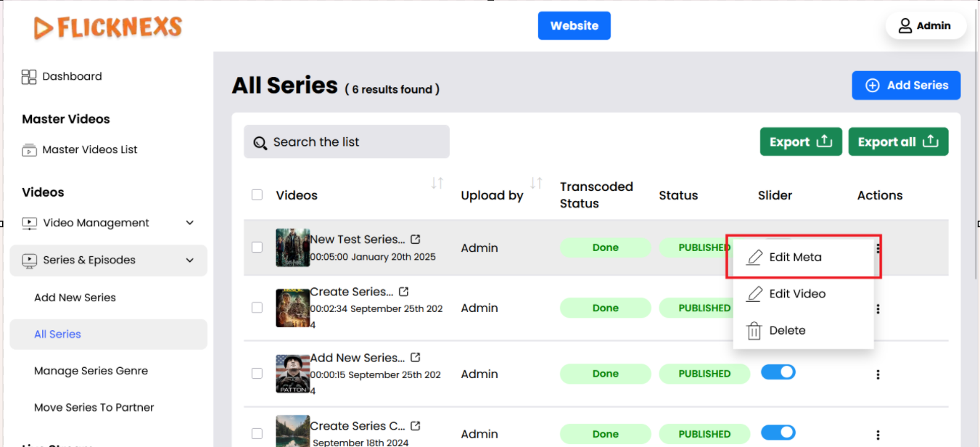Viewport: 980px width, 447px height.
Task: Open external link icon beside Create Series
Action: 404,292
